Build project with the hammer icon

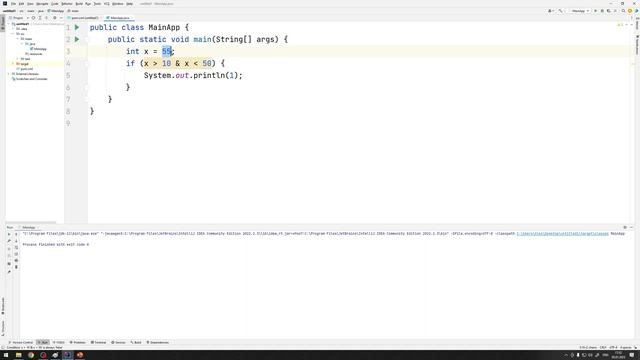click(560, 11)
